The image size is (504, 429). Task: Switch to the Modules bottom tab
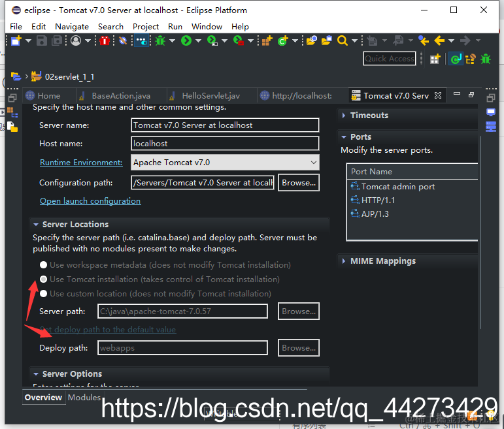(84, 398)
